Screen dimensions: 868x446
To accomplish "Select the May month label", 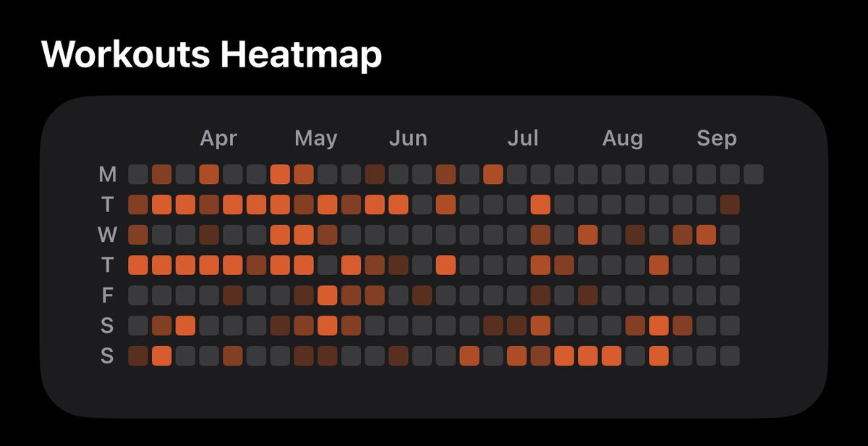I will tap(316, 138).
